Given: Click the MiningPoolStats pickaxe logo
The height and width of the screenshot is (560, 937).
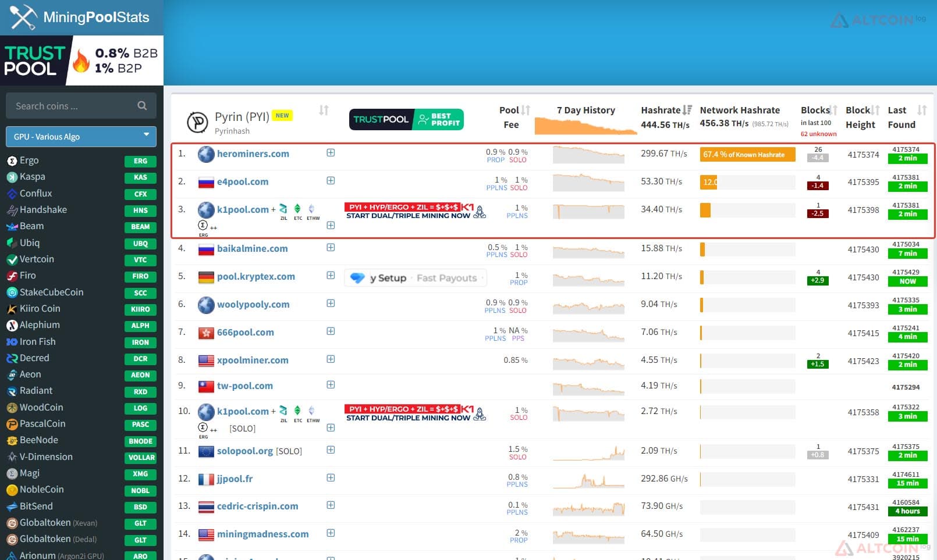Looking at the screenshot, I should coord(23,17).
